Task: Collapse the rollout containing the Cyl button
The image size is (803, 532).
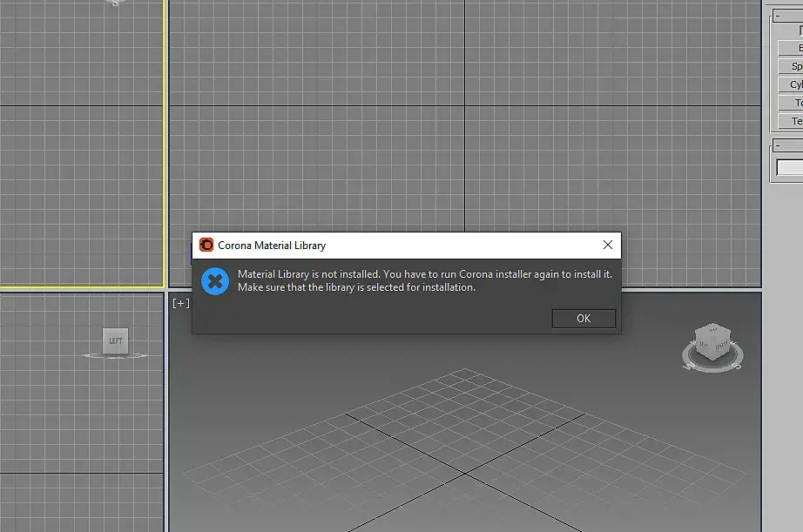Action: click(788, 16)
